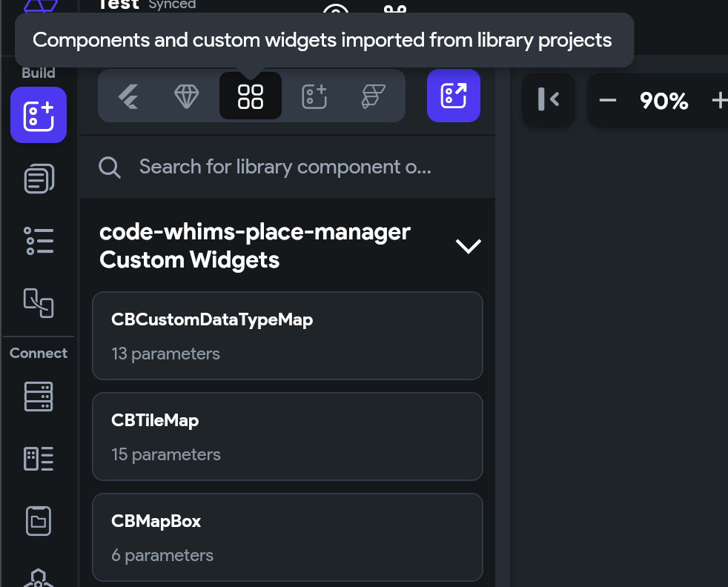Open the Widget Palette in Build sidebar
The height and width of the screenshot is (587, 728).
(x=39, y=115)
